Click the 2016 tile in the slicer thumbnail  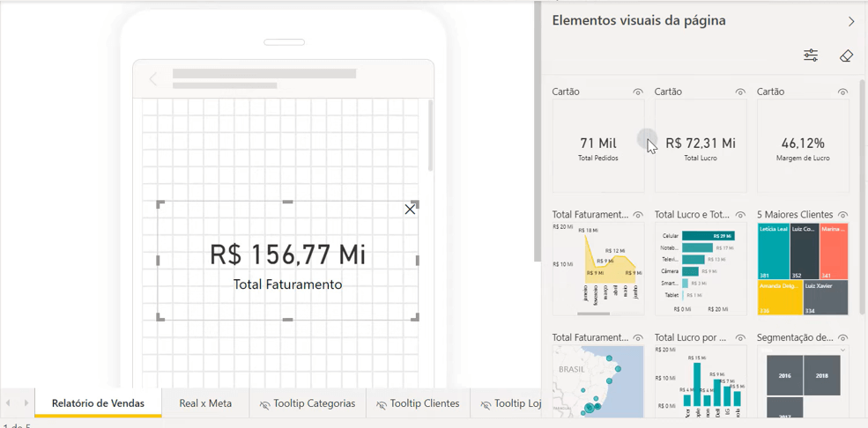[x=784, y=375]
